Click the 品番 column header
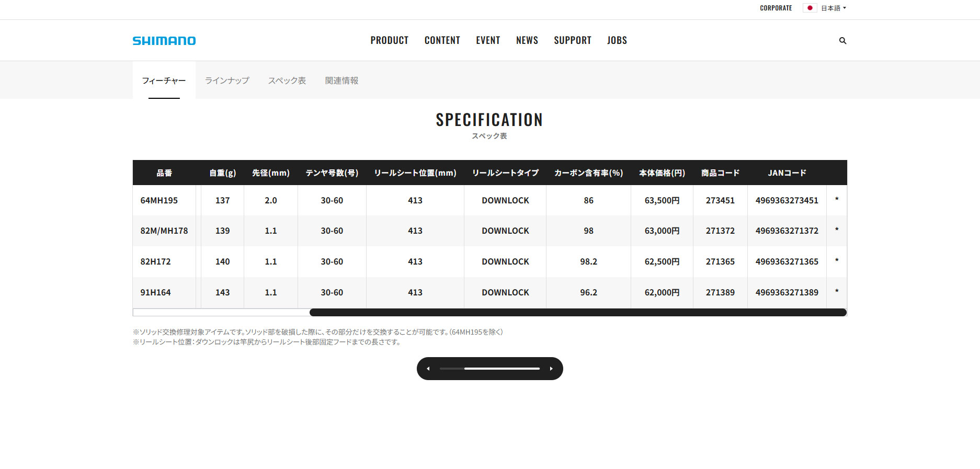Screen dimensions: 980x469 pos(164,173)
